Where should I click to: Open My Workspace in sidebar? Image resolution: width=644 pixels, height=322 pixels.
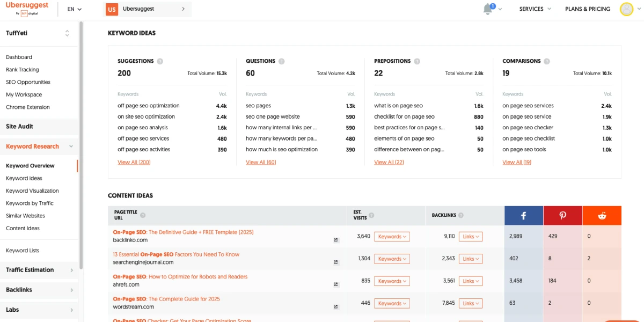click(x=24, y=94)
